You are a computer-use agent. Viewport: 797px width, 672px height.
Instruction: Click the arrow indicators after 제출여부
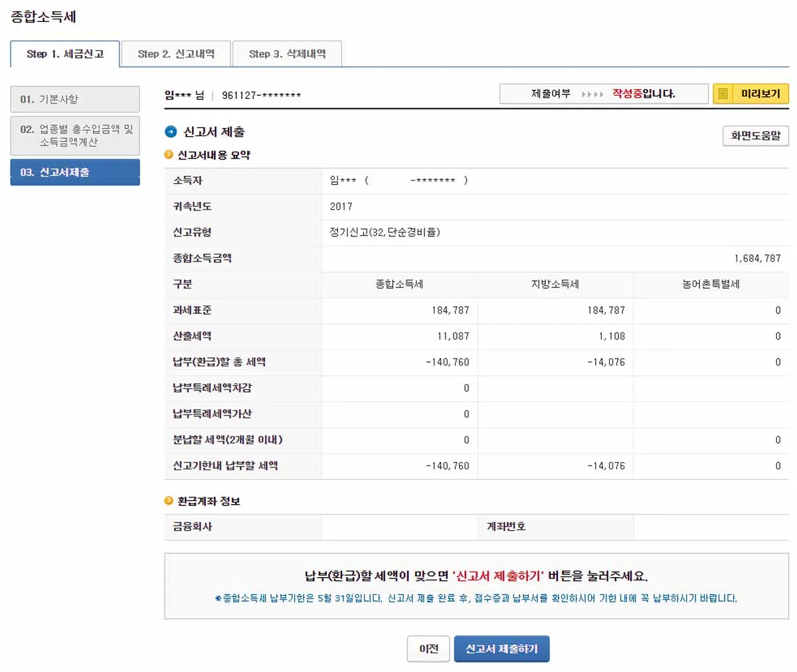(x=592, y=94)
